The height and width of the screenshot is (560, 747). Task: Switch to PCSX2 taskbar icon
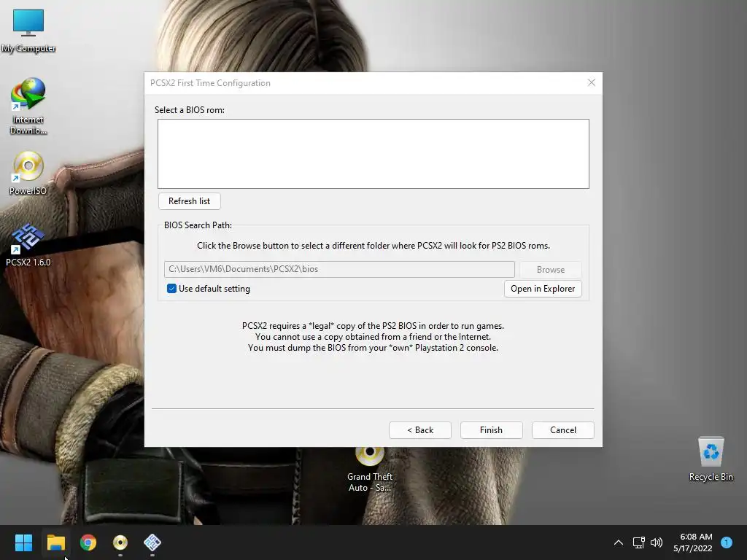click(x=152, y=542)
